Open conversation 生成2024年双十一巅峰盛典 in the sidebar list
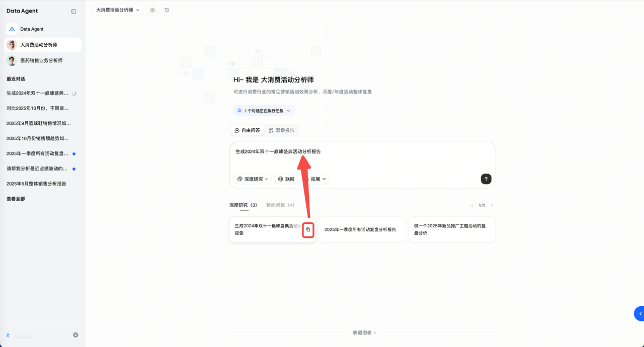This screenshot has height=347, width=644. point(41,93)
